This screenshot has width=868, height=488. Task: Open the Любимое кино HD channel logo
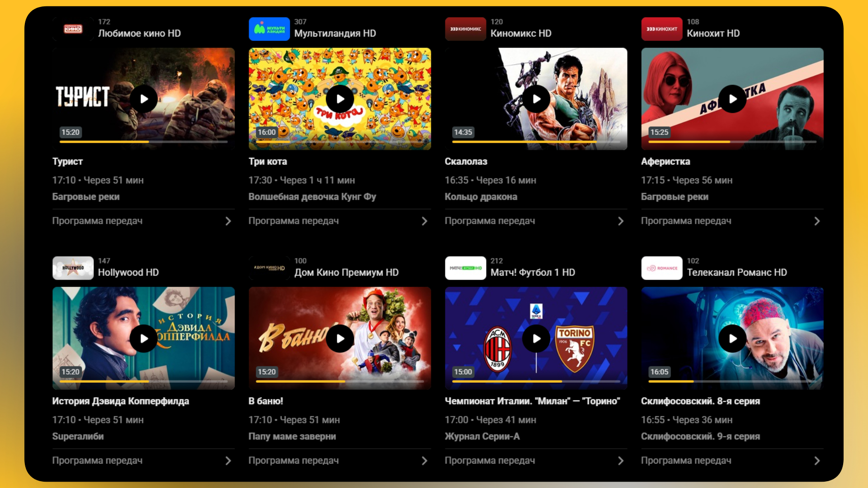[x=73, y=29]
